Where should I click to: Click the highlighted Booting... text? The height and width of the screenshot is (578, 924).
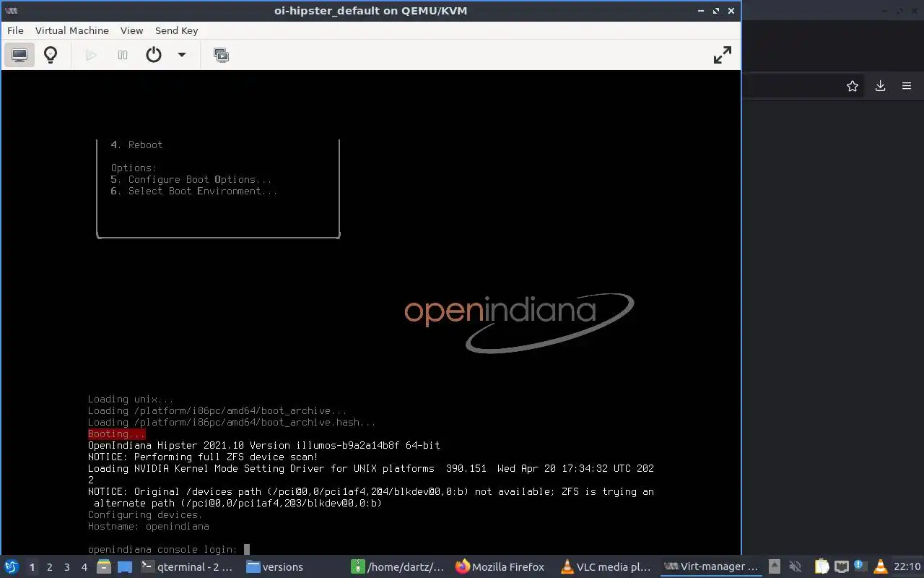[116, 433]
